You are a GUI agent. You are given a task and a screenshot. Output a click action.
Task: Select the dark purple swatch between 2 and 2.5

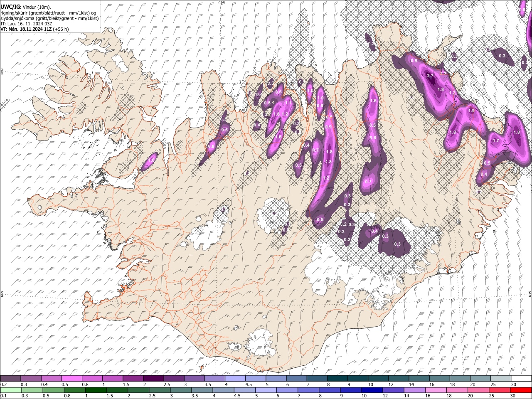[153, 378]
